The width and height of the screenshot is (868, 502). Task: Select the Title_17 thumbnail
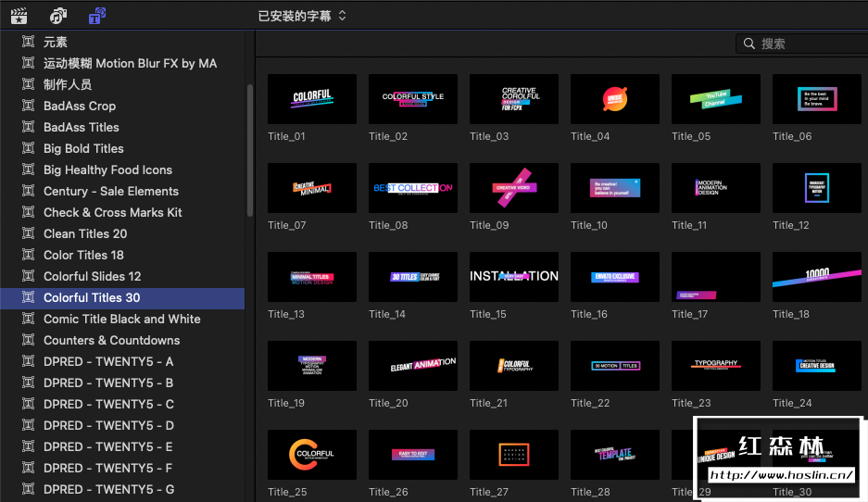716,277
